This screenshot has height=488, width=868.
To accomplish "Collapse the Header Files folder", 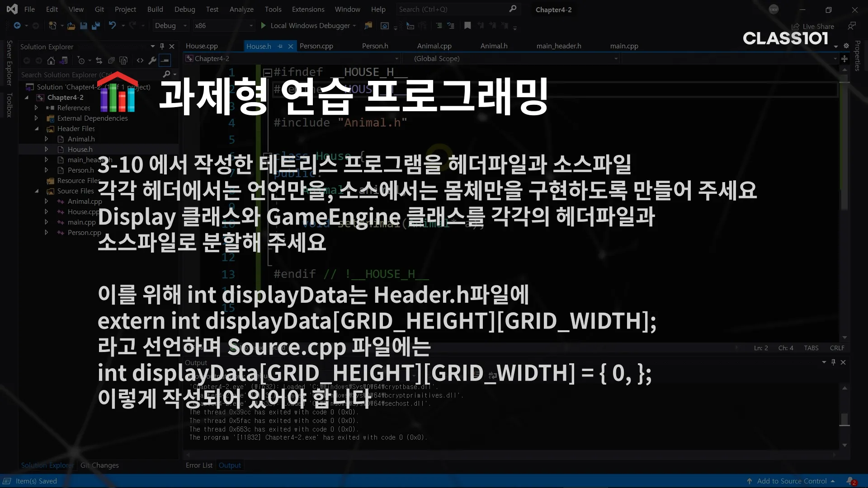I will 37,129.
